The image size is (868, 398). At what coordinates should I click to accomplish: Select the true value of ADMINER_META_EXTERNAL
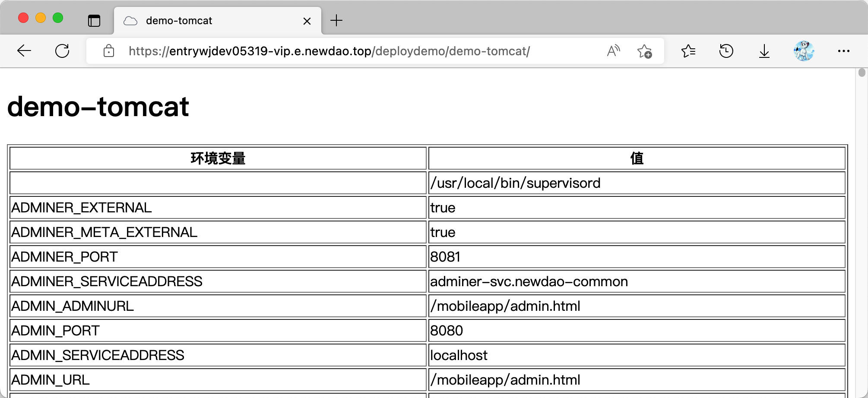443,232
